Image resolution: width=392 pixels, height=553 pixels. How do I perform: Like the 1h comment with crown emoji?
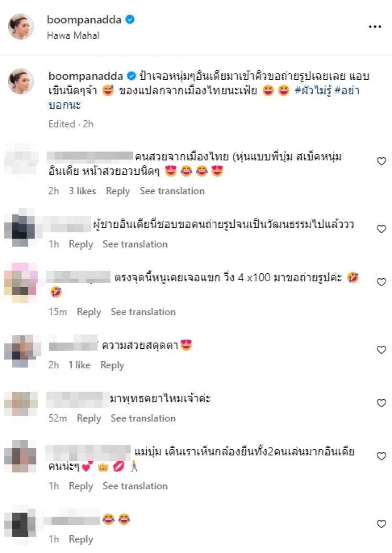pos(381,456)
